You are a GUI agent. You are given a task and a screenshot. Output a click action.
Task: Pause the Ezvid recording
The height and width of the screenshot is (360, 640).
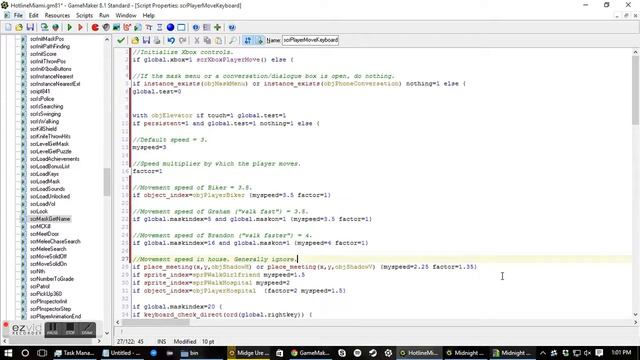tap(52, 329)
